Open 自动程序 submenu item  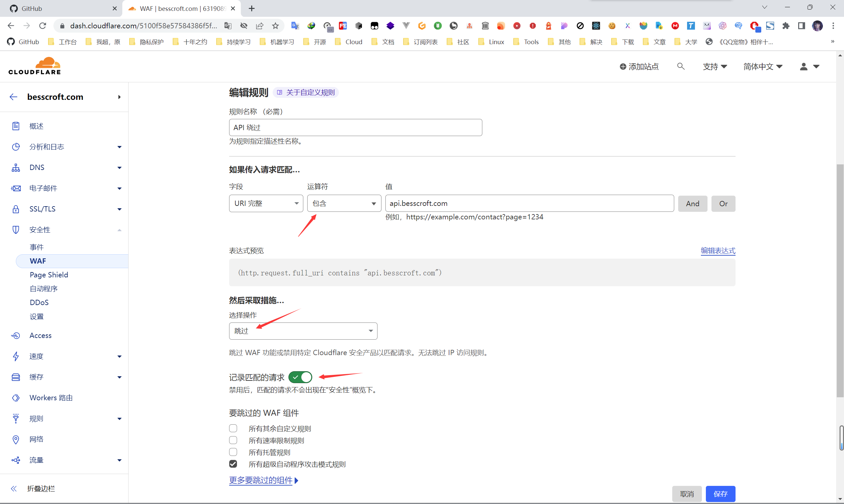[x=44, y=289]
